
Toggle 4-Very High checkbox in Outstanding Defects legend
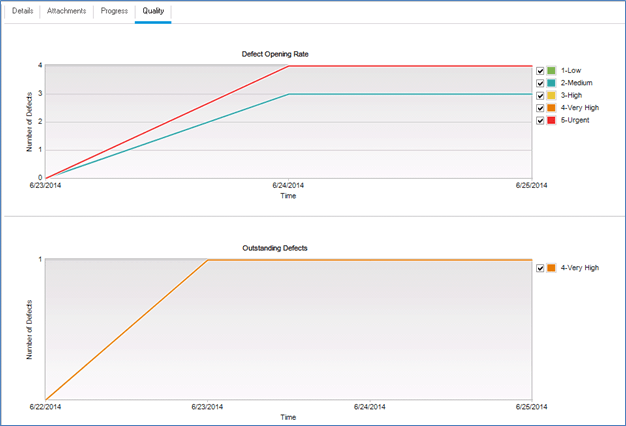541,268
